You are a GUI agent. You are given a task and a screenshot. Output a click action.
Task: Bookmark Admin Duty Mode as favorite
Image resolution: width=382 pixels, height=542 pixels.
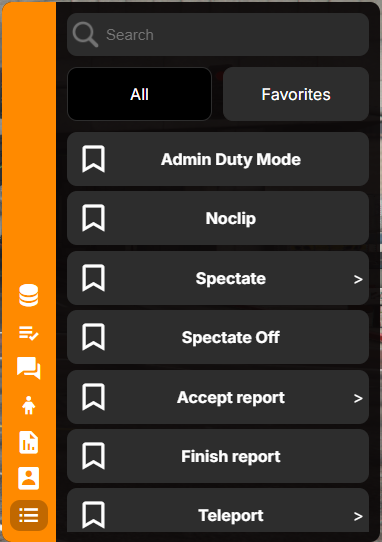coord(93,159)
